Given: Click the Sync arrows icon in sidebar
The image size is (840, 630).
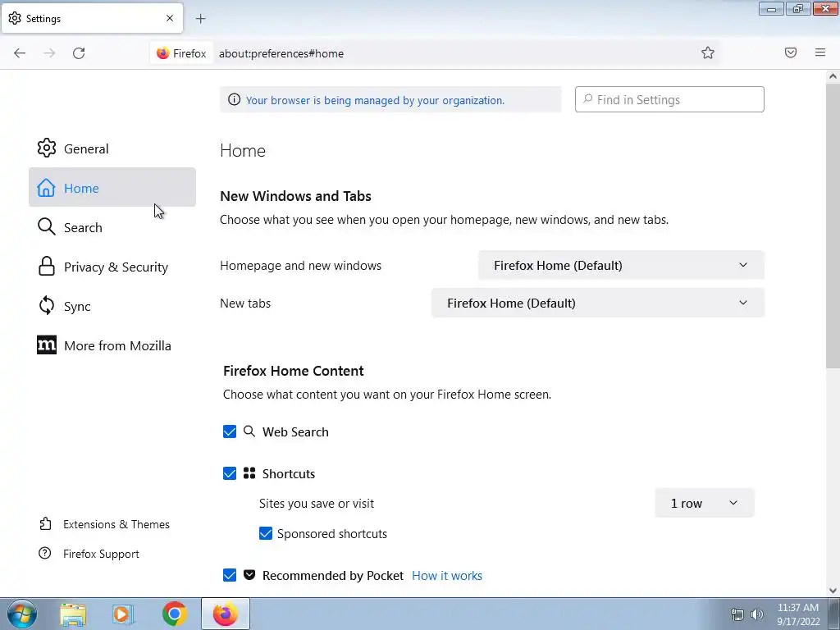Looking at the screenshot, I should tap(47, 305).
